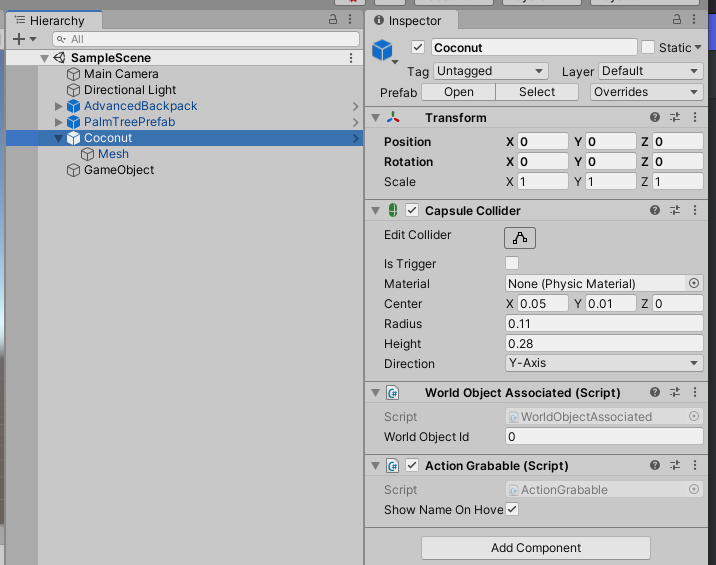716x565 pixels.
Task: Open World Object Associated help icon
Action: 655,392
